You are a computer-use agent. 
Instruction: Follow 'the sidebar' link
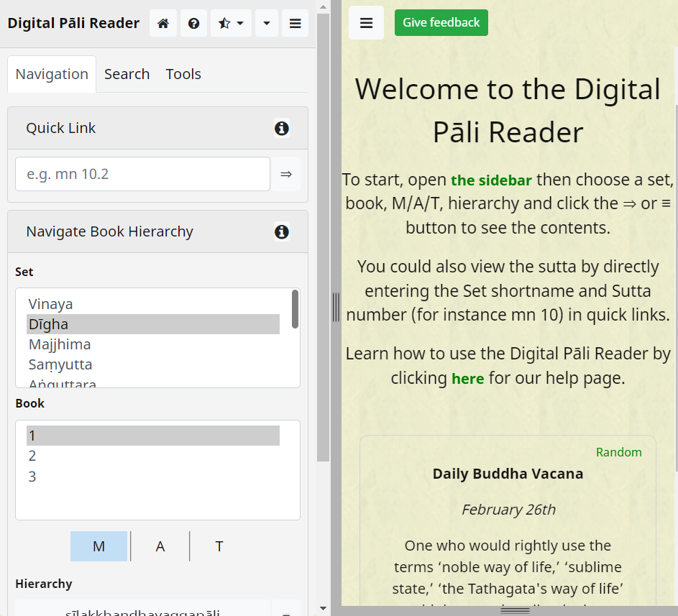pos(491,180)
